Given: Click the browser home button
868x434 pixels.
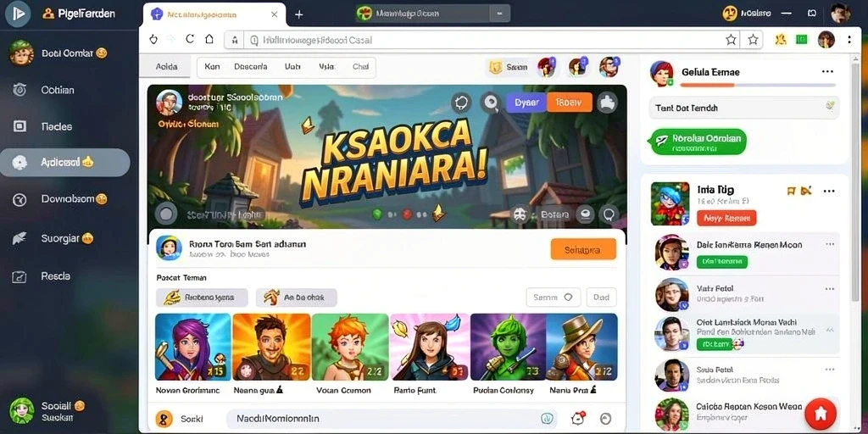Looking at the screenshot, I should 209,39.
